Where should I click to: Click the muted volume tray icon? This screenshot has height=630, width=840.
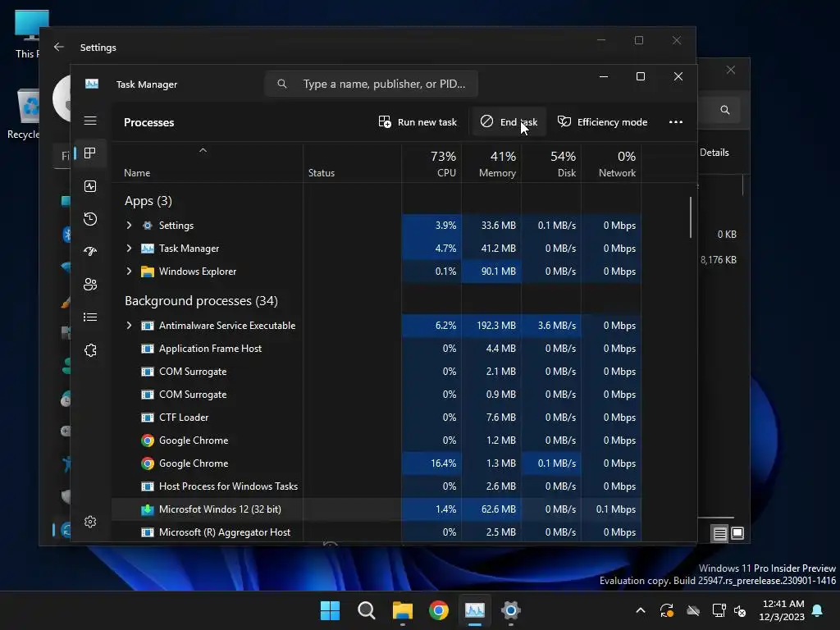click(x=741, y=610)
